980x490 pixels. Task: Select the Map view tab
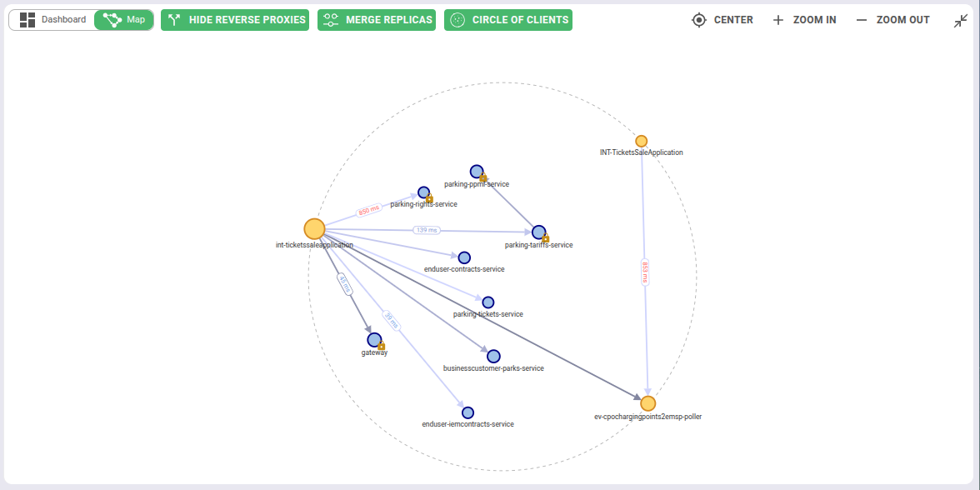click(x=124, y=20)
